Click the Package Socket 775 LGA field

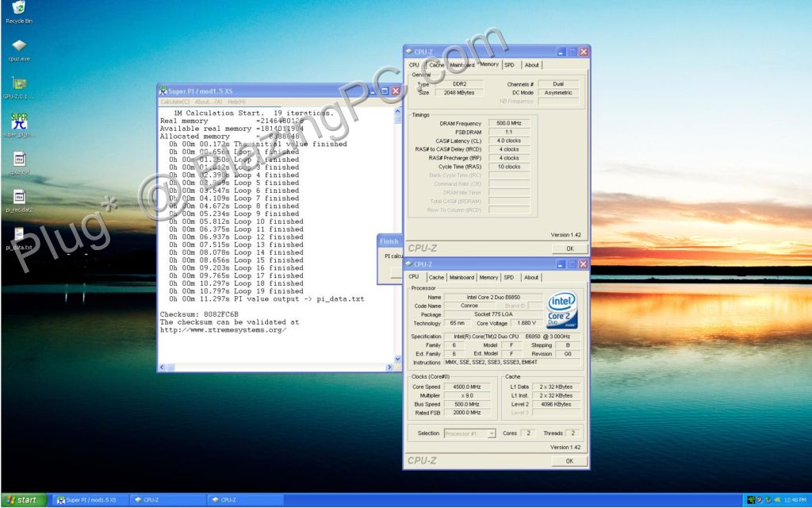493,314
